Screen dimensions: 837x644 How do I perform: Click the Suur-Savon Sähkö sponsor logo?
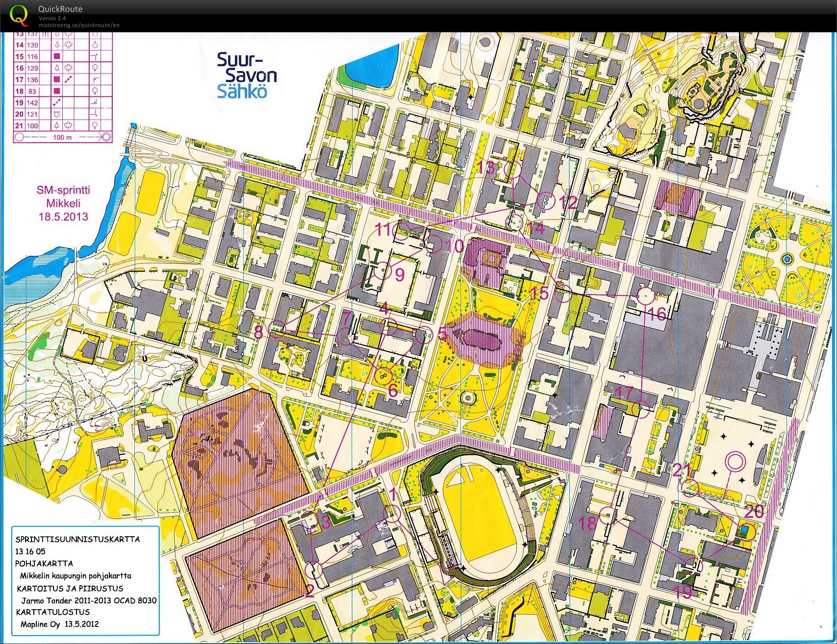(247, 76)
